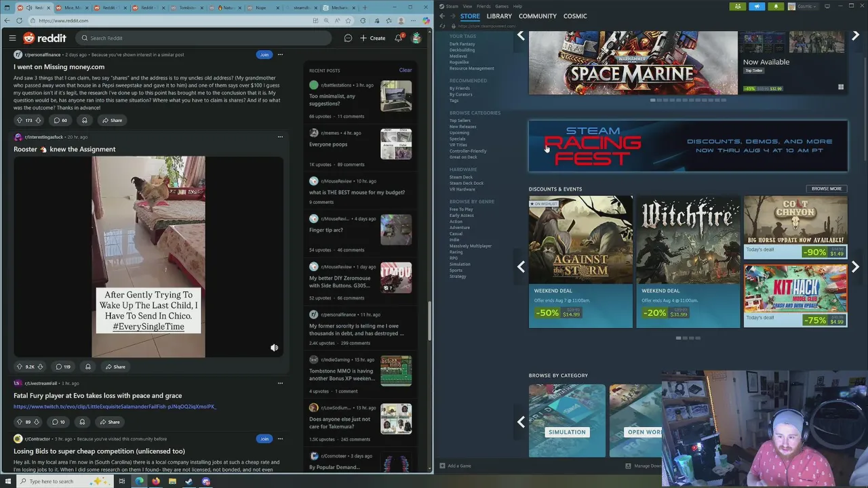868x488 pixels.
Task: Open Firefox from the taskbar
Action: [x=155, y=481]
